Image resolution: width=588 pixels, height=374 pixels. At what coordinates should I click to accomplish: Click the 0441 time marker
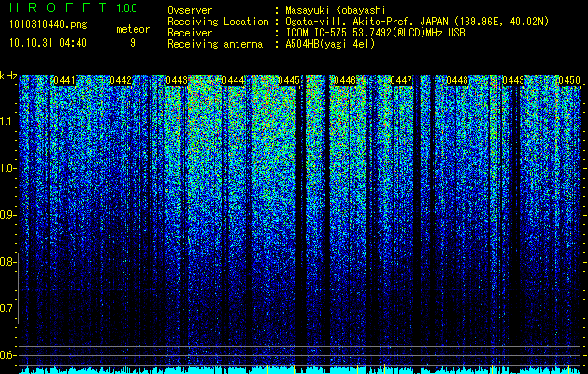click(65, 80)
